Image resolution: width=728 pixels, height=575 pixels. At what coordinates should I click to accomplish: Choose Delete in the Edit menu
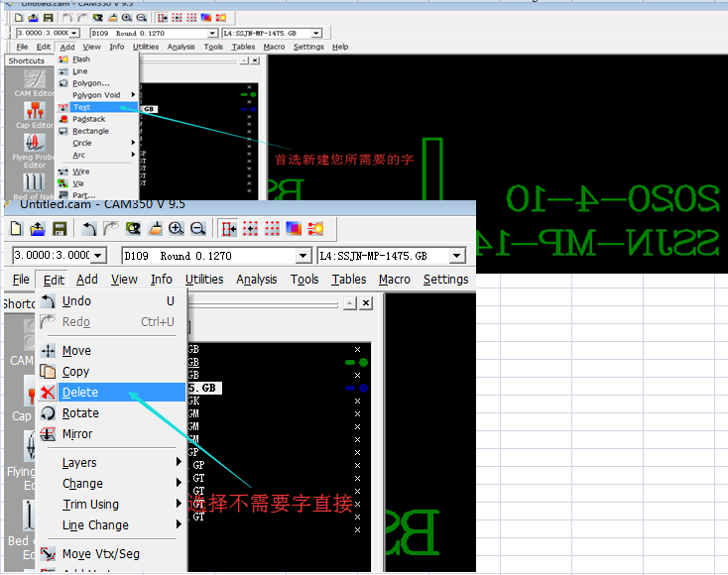[x=80, y=393]
